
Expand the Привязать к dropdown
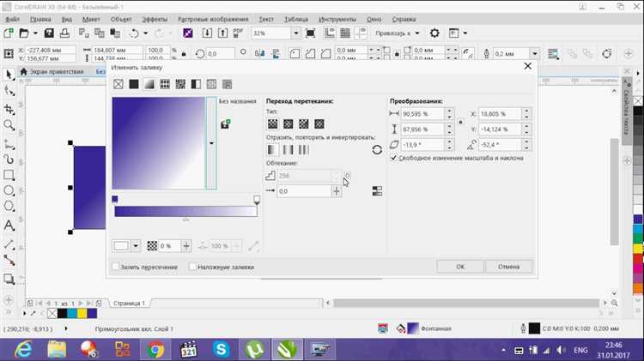(417, 33)
